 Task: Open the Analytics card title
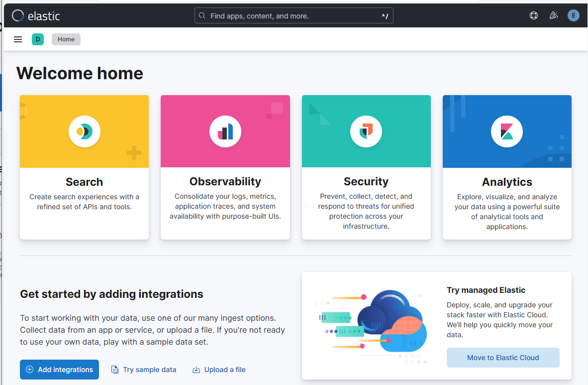tap(507, 182)
